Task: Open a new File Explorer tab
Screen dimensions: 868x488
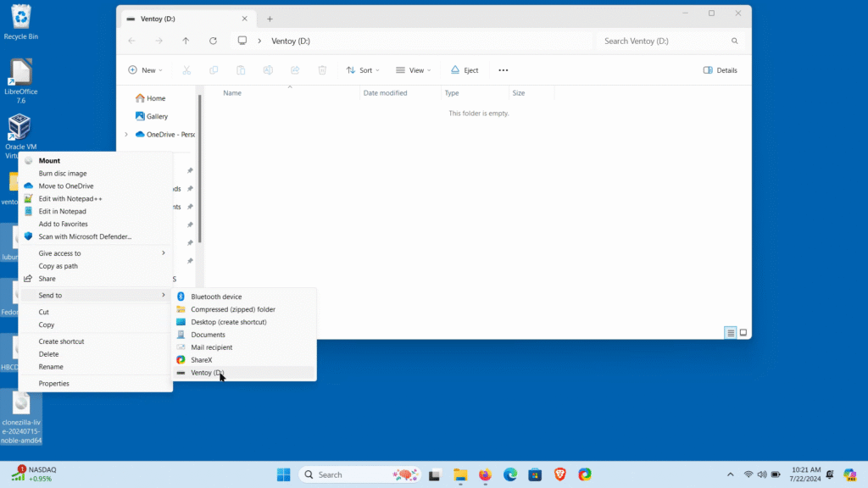Action: (270, 19)
